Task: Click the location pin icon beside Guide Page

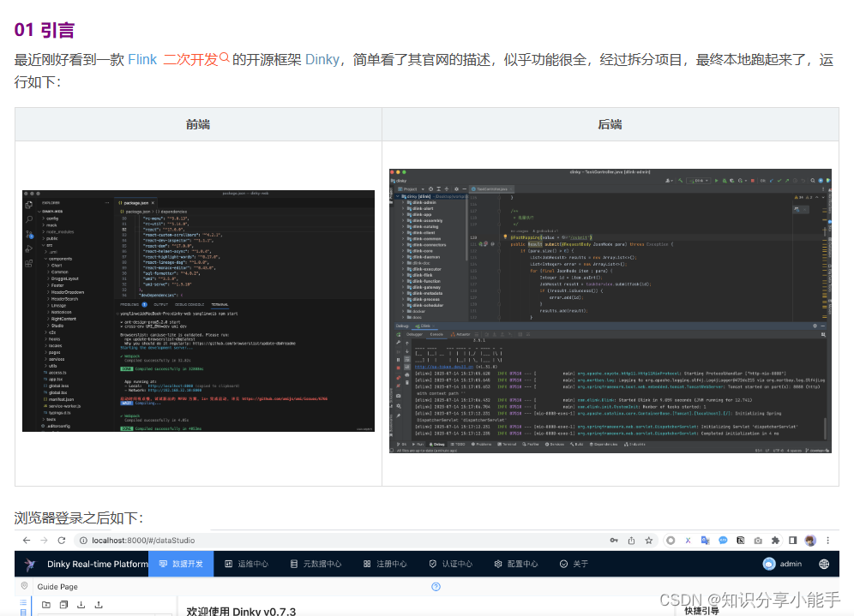Action: 24,586
